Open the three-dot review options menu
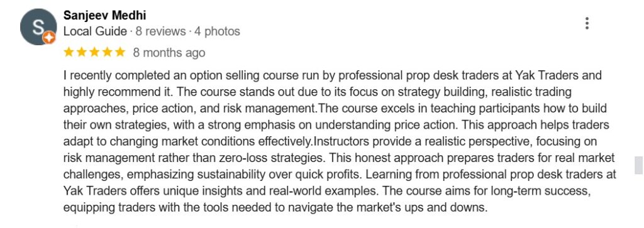This screenshot has height=228, width=644. (587, 23)
